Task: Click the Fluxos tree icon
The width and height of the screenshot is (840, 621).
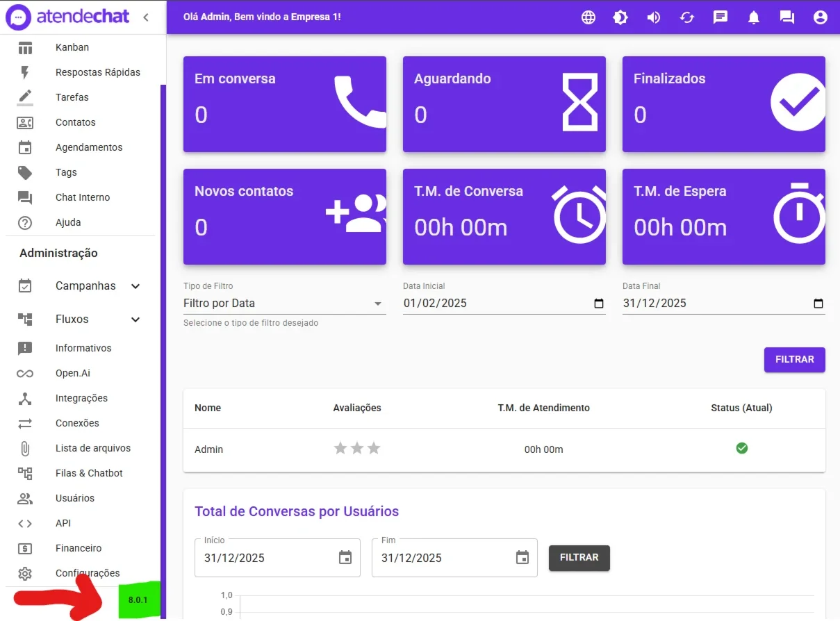Action: tap(25, 320)
